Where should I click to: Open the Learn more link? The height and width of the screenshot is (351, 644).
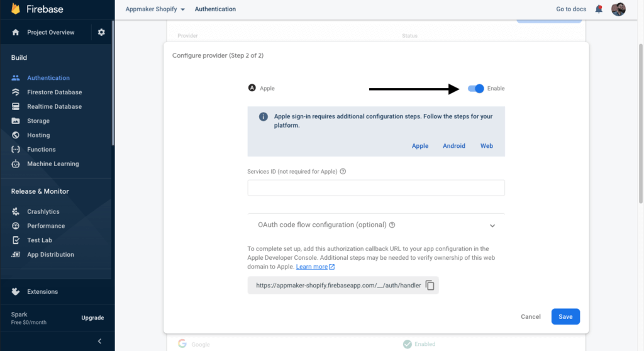point(315,267)
